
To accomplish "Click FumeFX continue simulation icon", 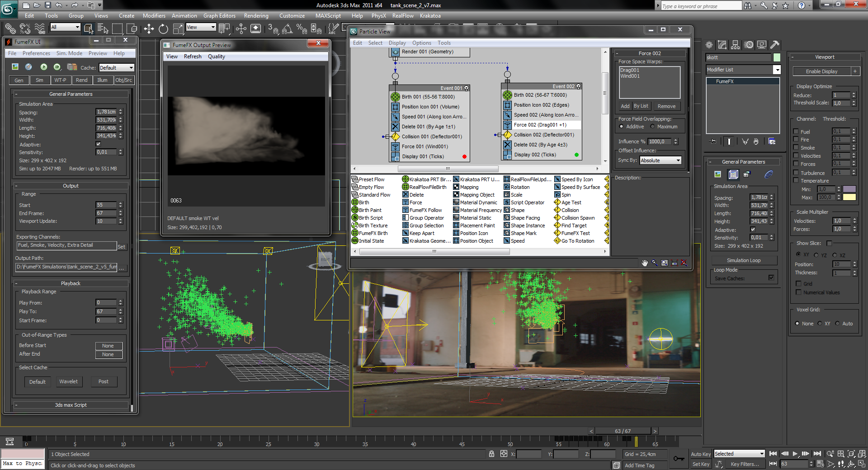I will tap(57, 67).
